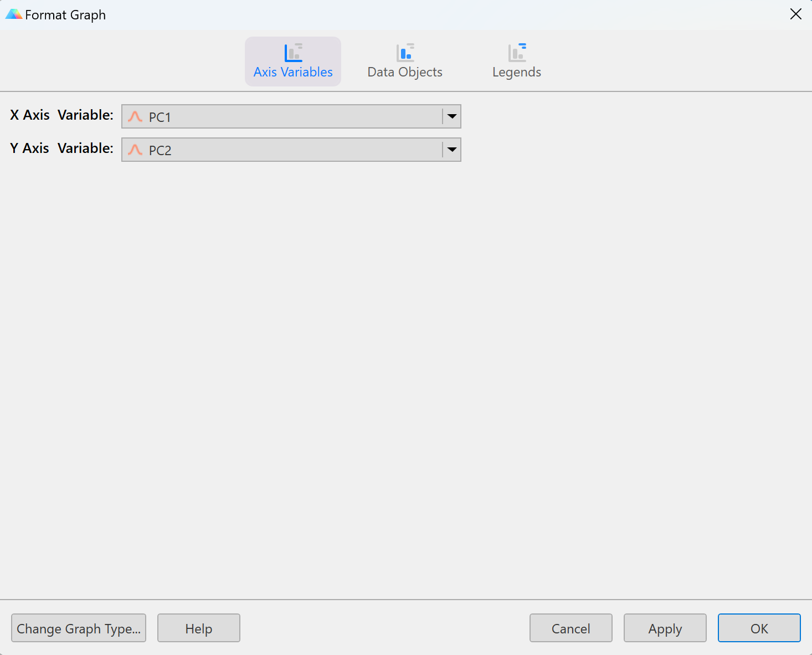Click the Legends panel icon
Image resolution: width=812 pixels, height=655 pixels.
pyautogui.click(x=516, y=52)
